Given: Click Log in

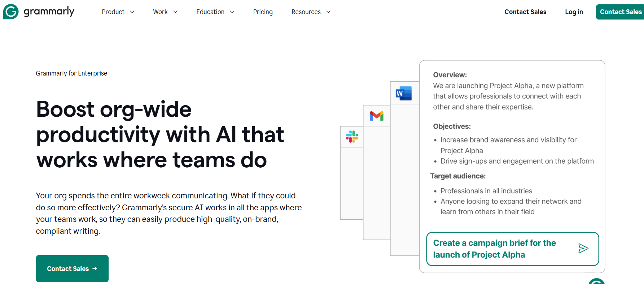Looking at the screenshot, I should tap(574, 12).
